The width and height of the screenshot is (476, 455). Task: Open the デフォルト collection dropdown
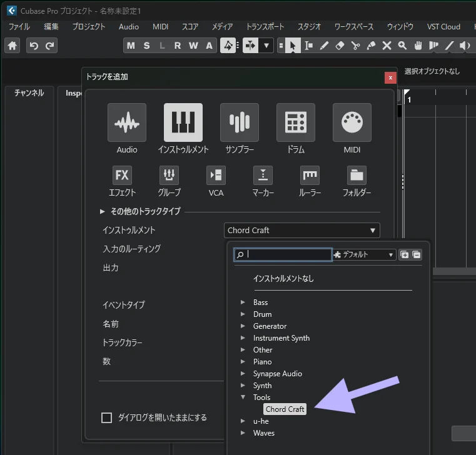pyautogui.click(x=364, y=254)
